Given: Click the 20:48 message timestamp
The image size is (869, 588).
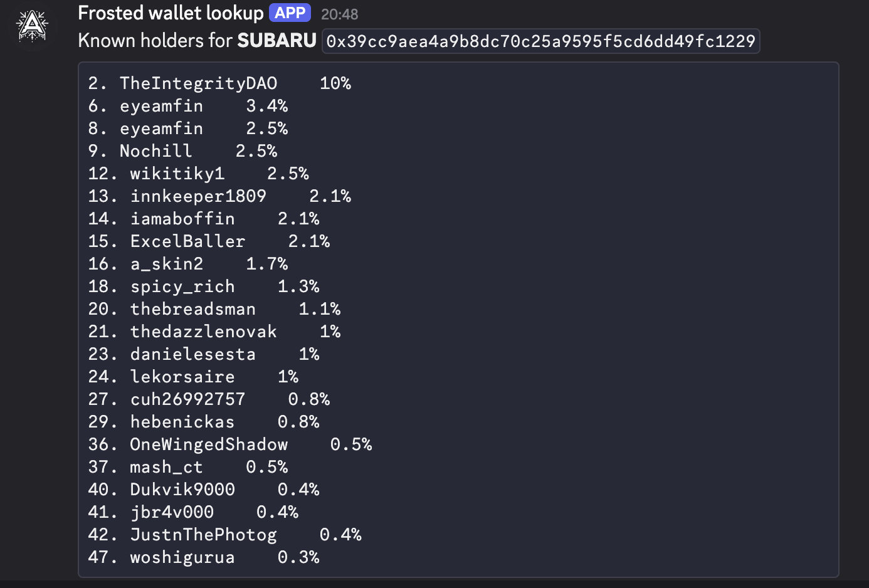Looking at the screenshot, I should pos(339,14).
